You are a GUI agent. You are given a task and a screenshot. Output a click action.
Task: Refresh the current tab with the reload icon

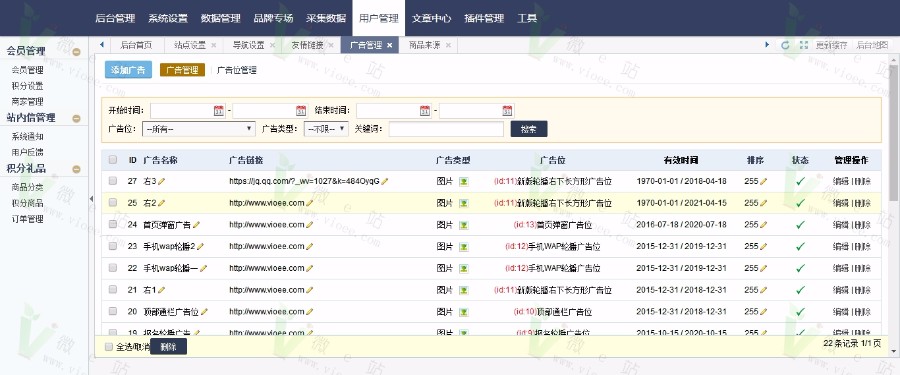[x=785, y=45]
